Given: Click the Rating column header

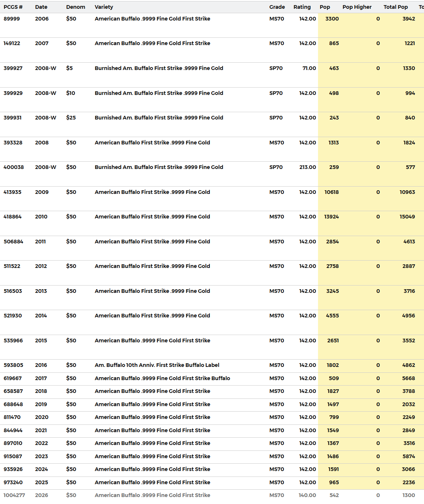Looking at the screenshot, I should [302, 7].
